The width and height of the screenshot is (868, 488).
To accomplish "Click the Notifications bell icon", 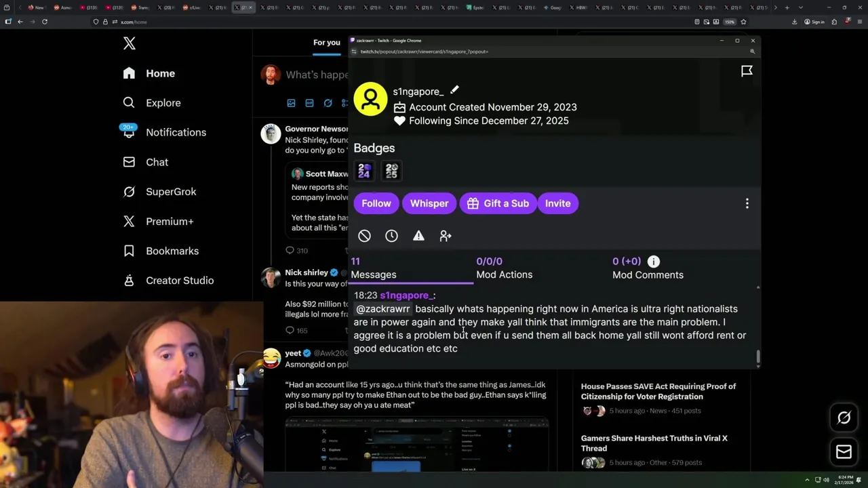I will click(129, 133).
